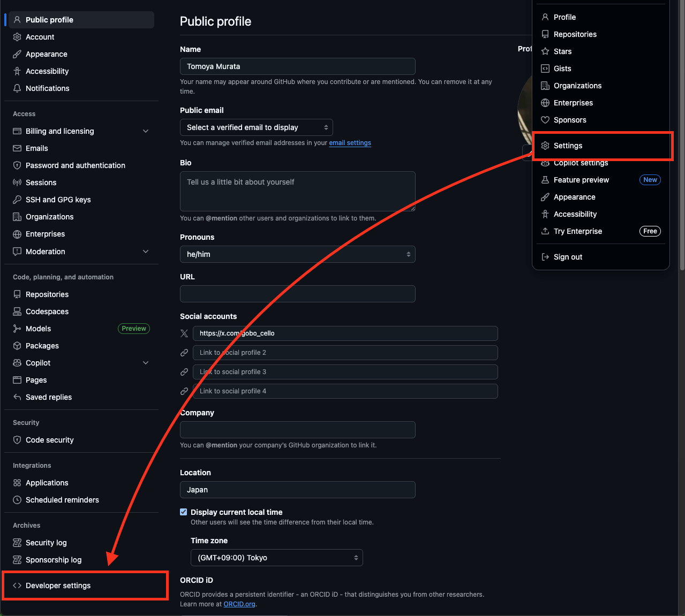685x616 pixels.
Task: Click the Emails envelope icon
Action: [x=17, y=148]
